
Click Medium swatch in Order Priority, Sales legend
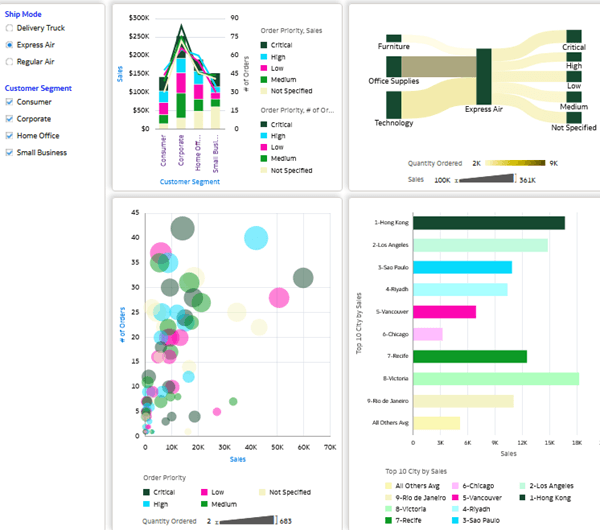(264, 80)
